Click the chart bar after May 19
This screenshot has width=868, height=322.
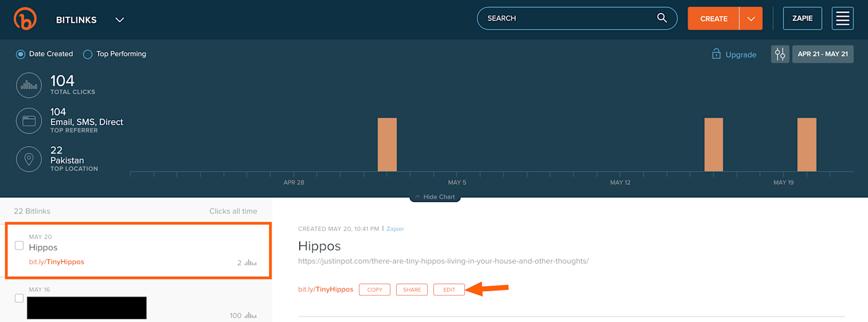coord(807,144)
